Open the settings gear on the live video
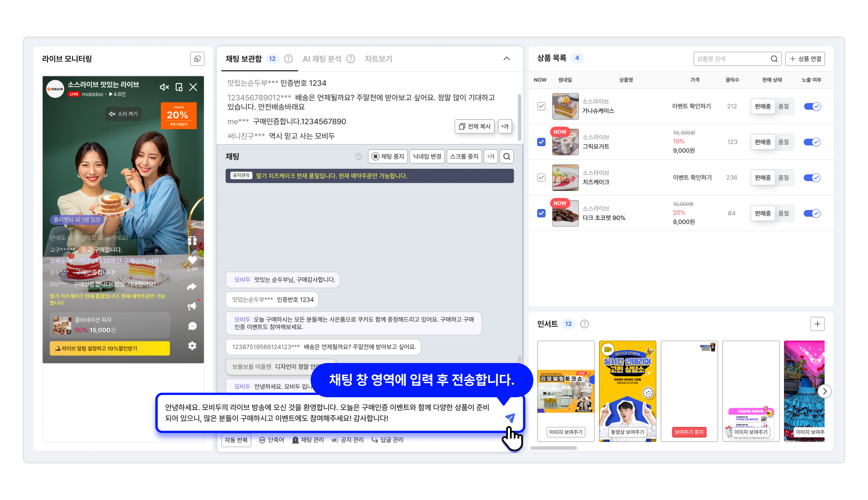This screenshot has height=500, width=868. click(x=192, y=346)
